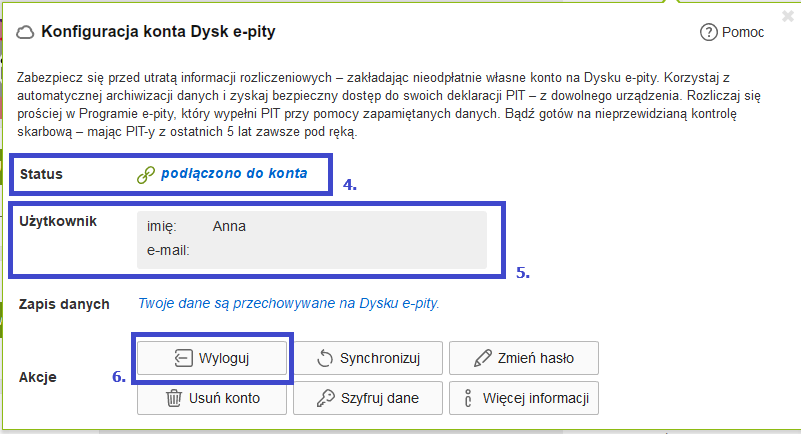
Task: Click the pencil icon on Zmień hasło
Action: (482, 358)
